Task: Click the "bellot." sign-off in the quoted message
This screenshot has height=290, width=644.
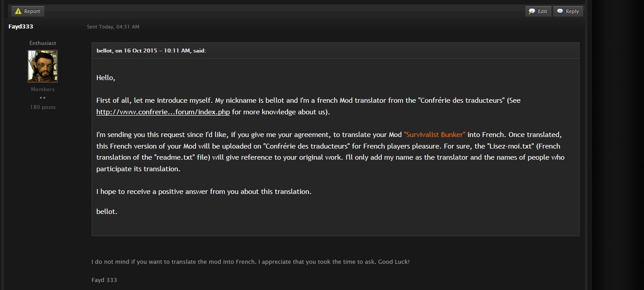Action: tap(107, 211)
